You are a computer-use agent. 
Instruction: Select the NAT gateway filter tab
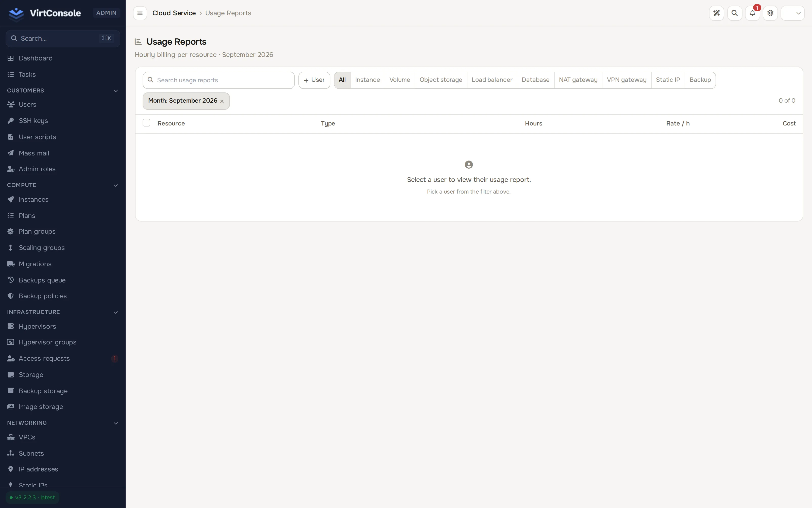coord(578,80)
